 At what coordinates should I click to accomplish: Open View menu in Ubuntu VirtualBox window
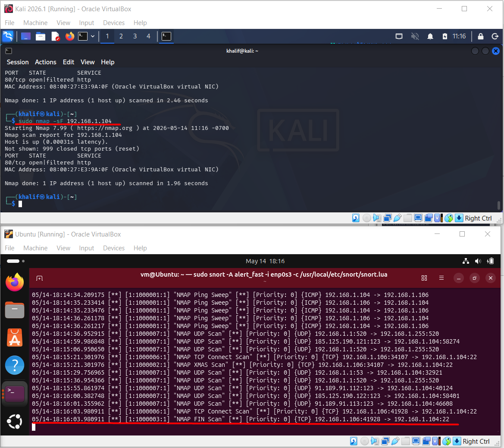63,248
